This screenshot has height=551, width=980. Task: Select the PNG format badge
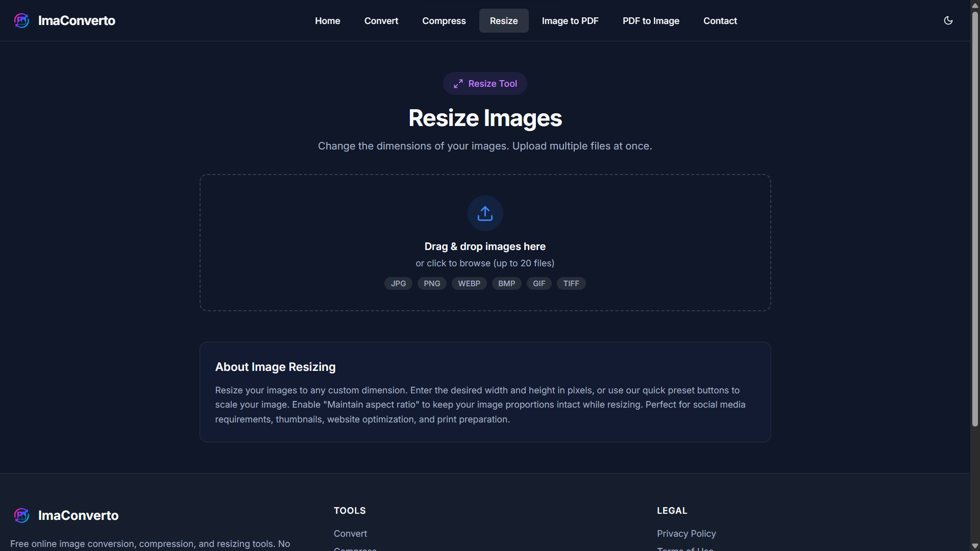432,283
